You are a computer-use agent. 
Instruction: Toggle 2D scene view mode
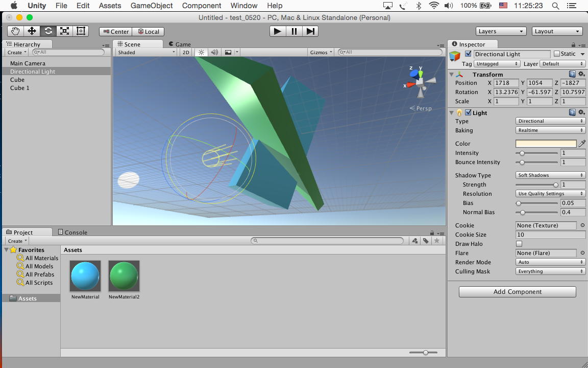pyautogui.click(x=186, y=52)
